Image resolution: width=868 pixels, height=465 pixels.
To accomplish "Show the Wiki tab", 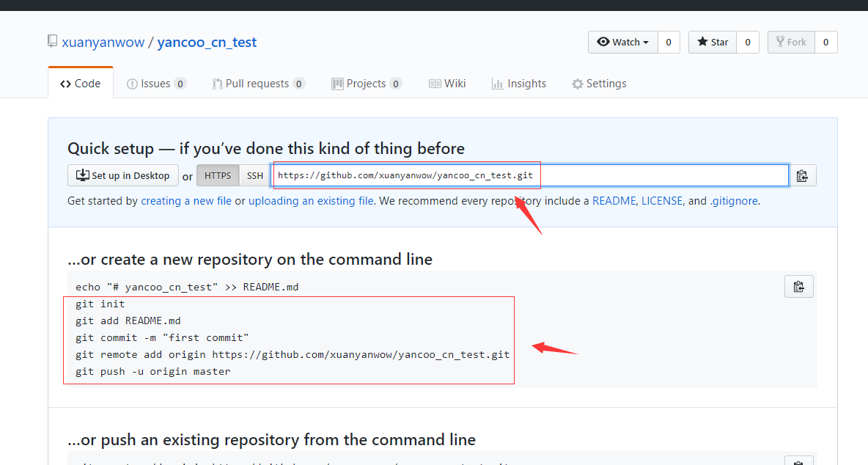I will click(x=447, y=84).
